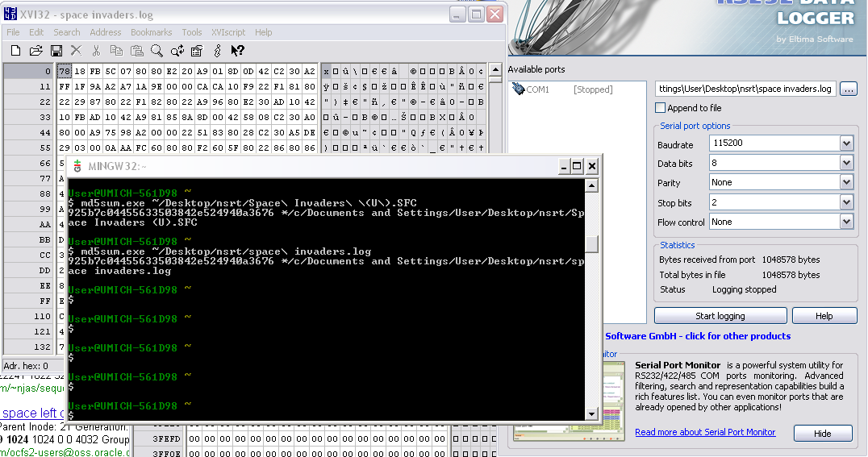The height and width of the screenshot is (457, 868).
Task: Click the md5sum hash line for space invaders.log
Action: pos(326,261)
